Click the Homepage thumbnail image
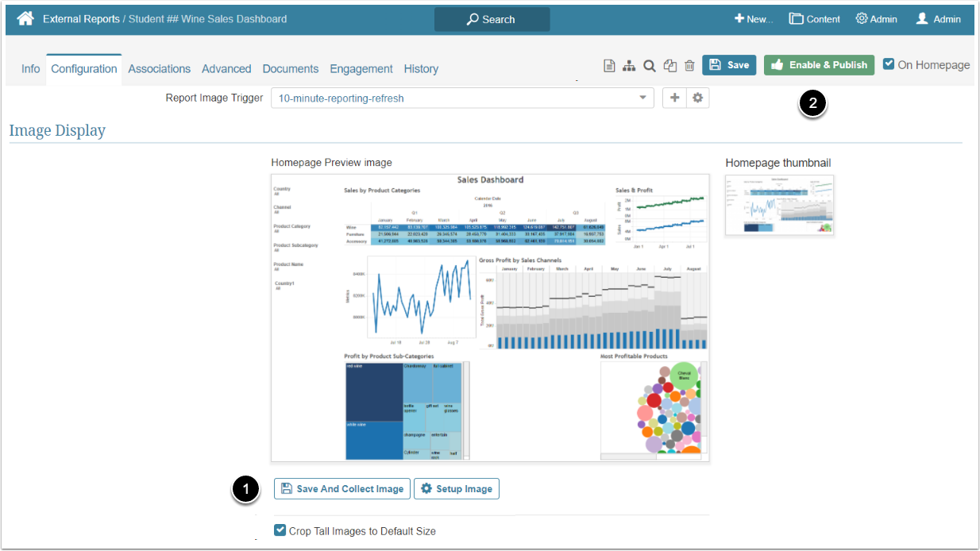Image resolution: width=980 pixels, height=551 pixels. (x=779, y=205)
